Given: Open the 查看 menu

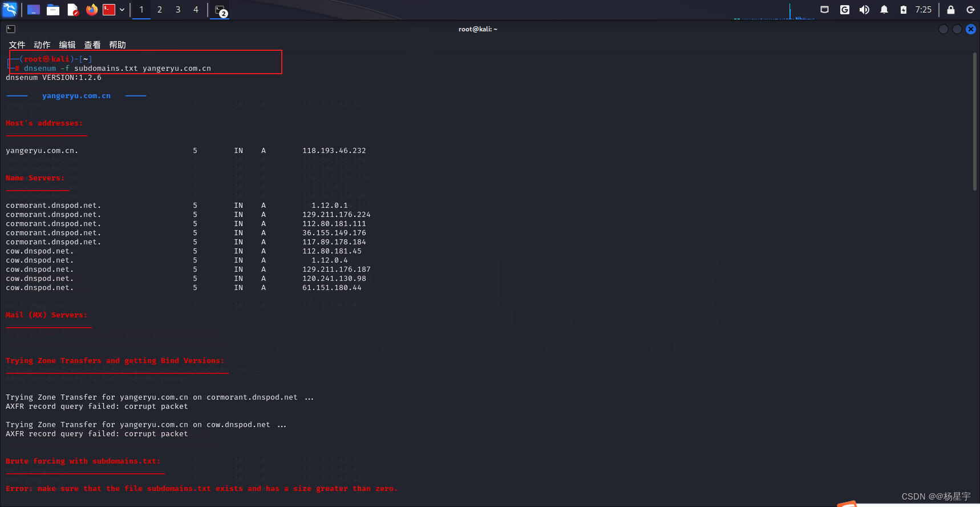Looking at the screenshot, I should click(x=92, y=45).
